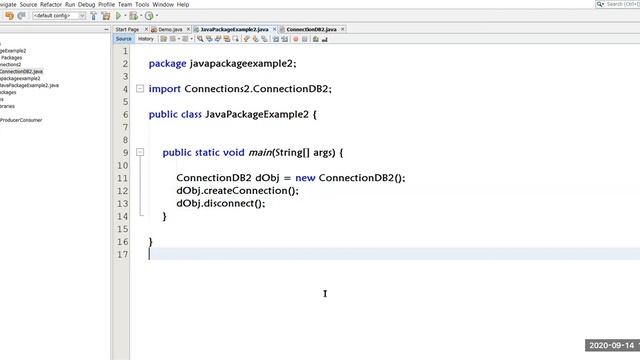This screenshot has width=640, height=360.
Task: Click Find Selection magnifier icon
Action: pyautogui.click(x=200, y=39)
